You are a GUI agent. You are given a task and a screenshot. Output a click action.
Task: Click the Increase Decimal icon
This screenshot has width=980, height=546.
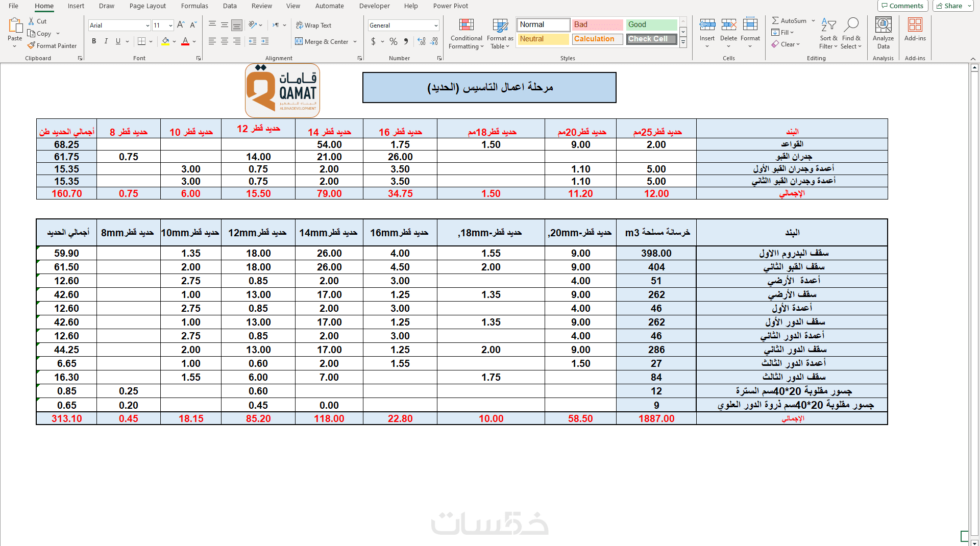(422, 41)
